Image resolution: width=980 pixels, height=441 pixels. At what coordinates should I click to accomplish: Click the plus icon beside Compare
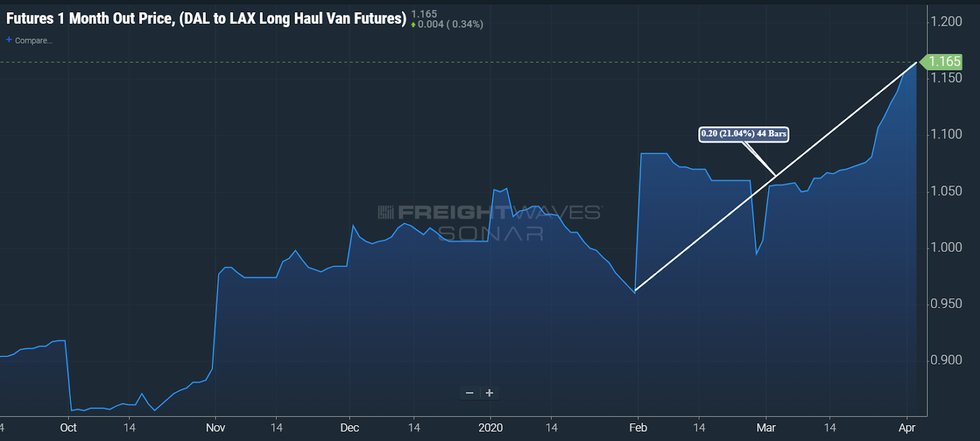click(x=9, y=40)
